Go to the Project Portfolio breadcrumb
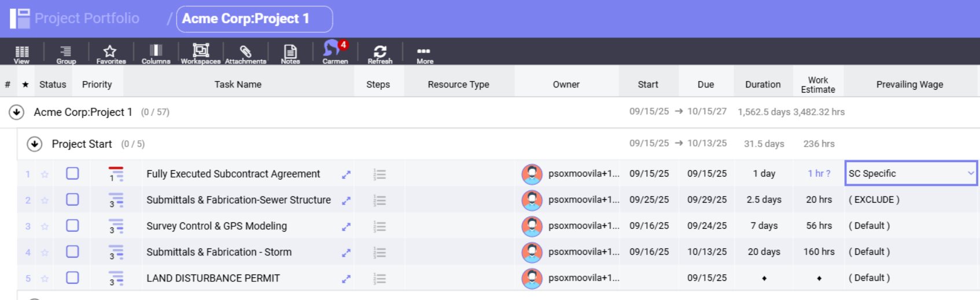Viewport: 980px width, 300px height. click(x=87, y=19)
